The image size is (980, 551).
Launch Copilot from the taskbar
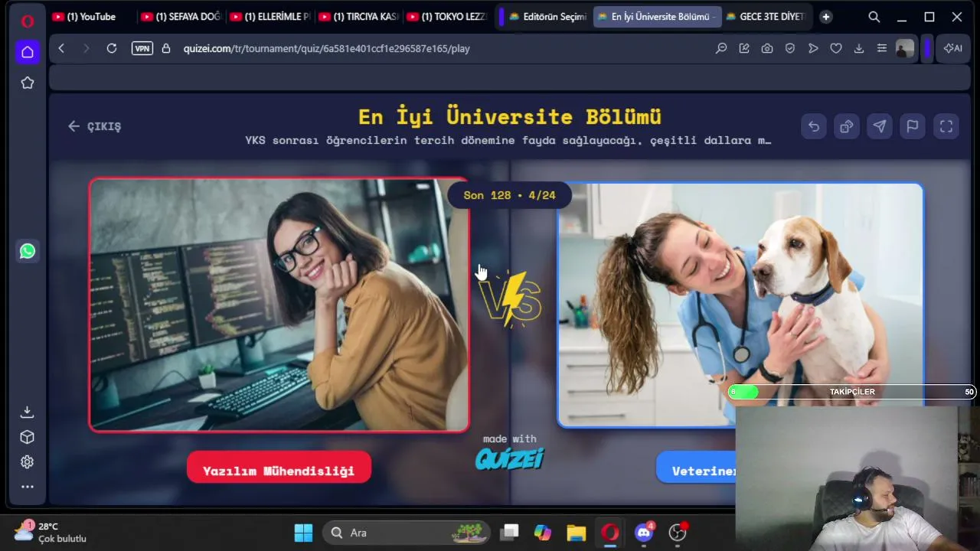click(x=543, y=533)
